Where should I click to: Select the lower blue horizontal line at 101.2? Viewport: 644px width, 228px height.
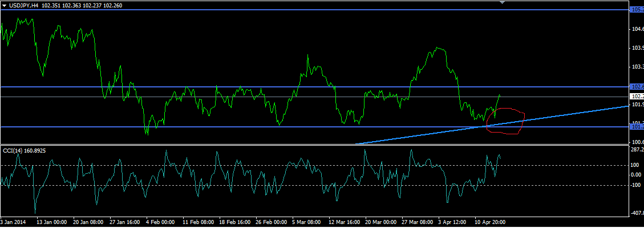coord(315,127)
